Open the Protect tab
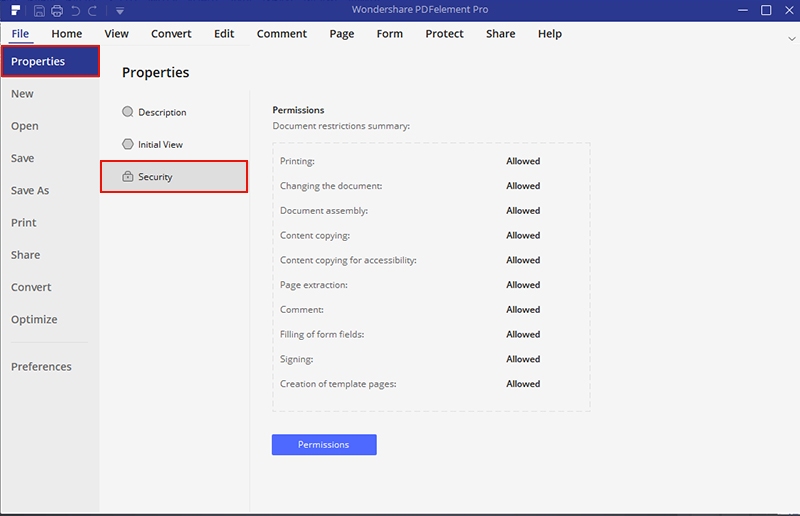Screen dimensions: 800x516 tap(444, 34)
